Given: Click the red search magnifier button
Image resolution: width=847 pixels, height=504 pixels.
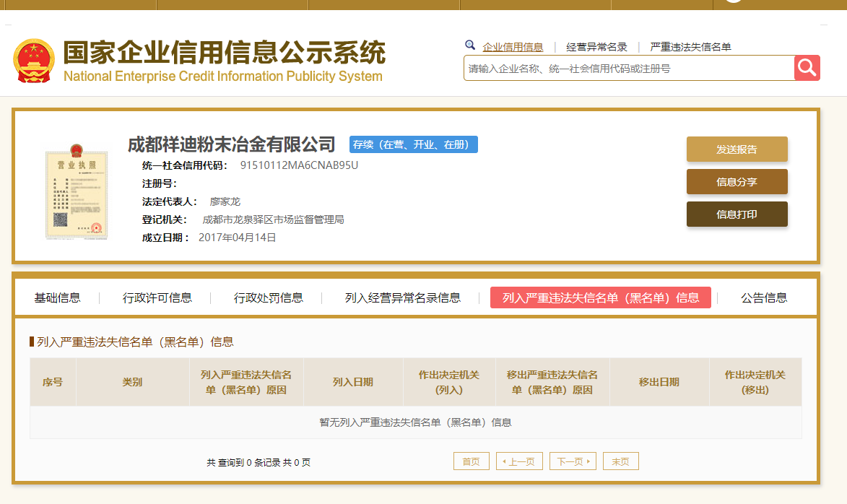Looking at the screenshot, I should [807, 68].
